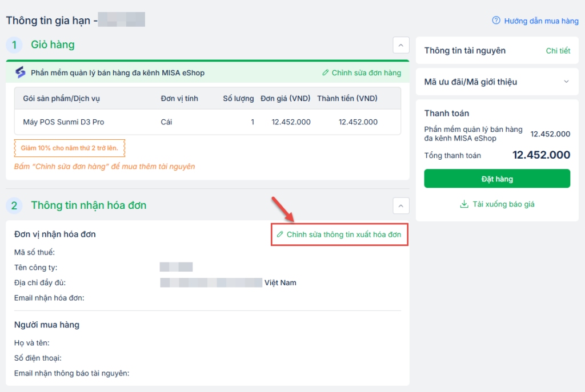Open Chi tiết resource details
Image resolution: width=585 pixels, height=392 pixels.
(x=558, y=51)
